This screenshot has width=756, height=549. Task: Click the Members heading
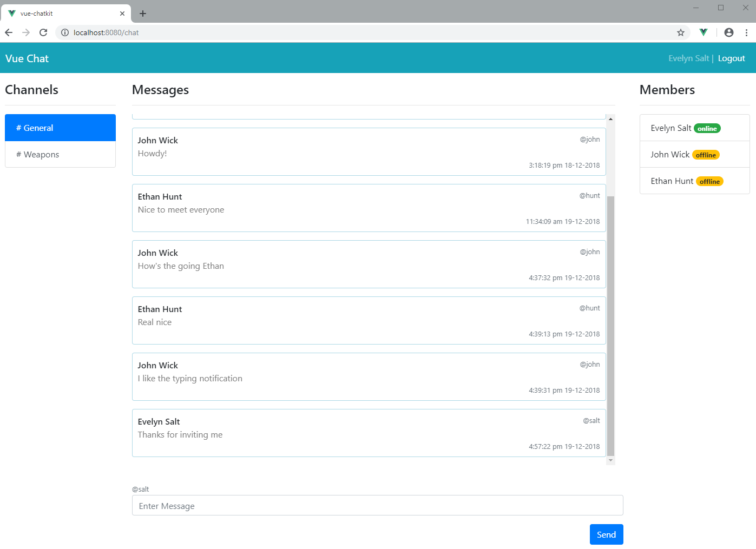(667, 90)
